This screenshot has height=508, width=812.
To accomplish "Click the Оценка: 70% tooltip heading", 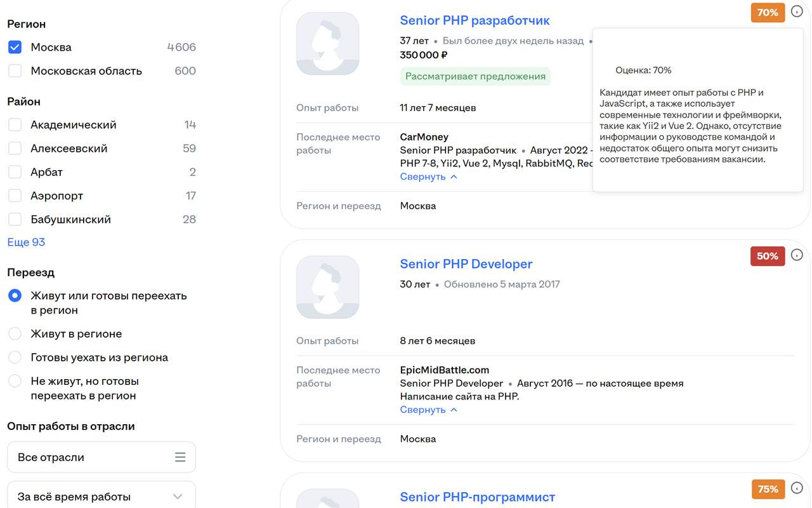I will point(643,70).
